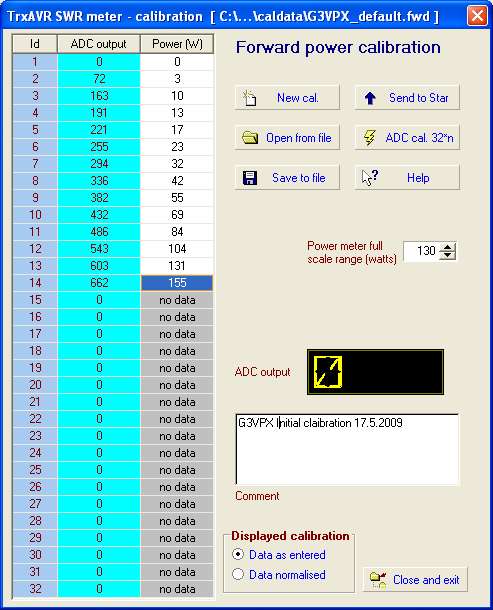Click the Power (W) column header

point(177,44)
